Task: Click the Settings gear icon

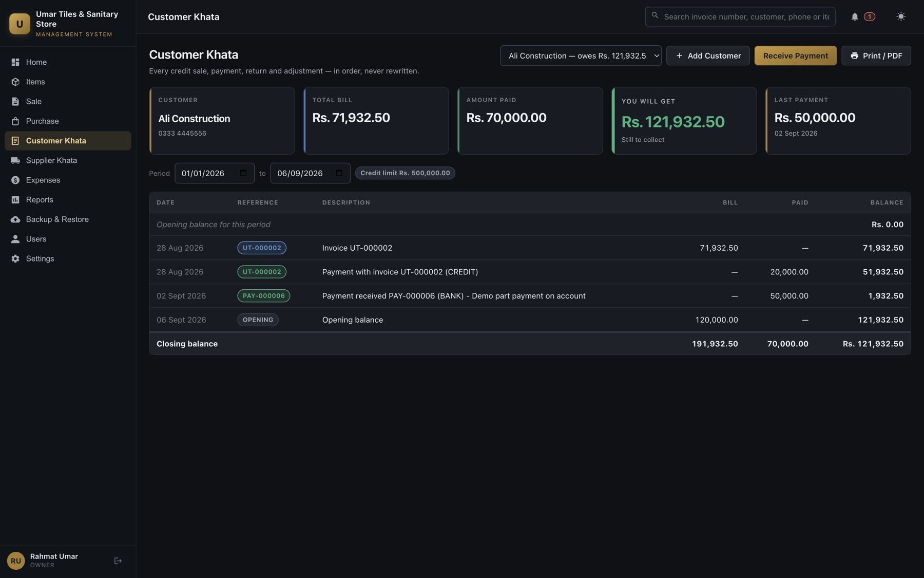Action: [x=15, y=258]
